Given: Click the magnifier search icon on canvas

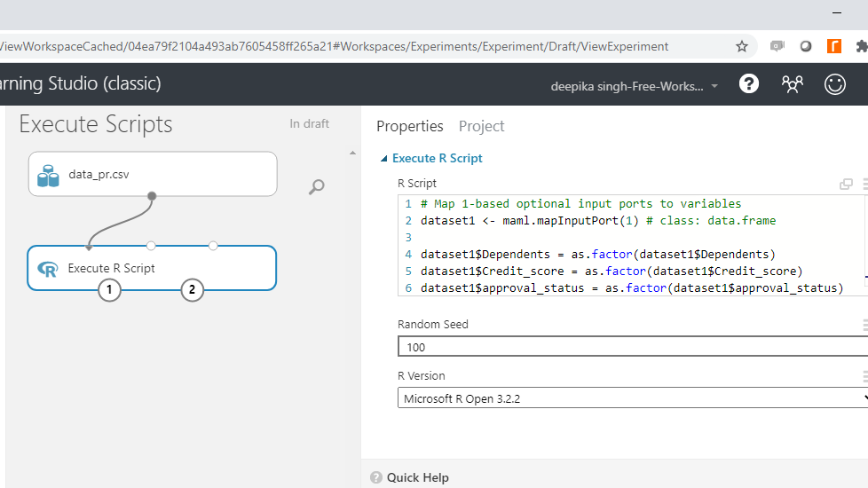Looking at the screenshot, I should point(316,187).
